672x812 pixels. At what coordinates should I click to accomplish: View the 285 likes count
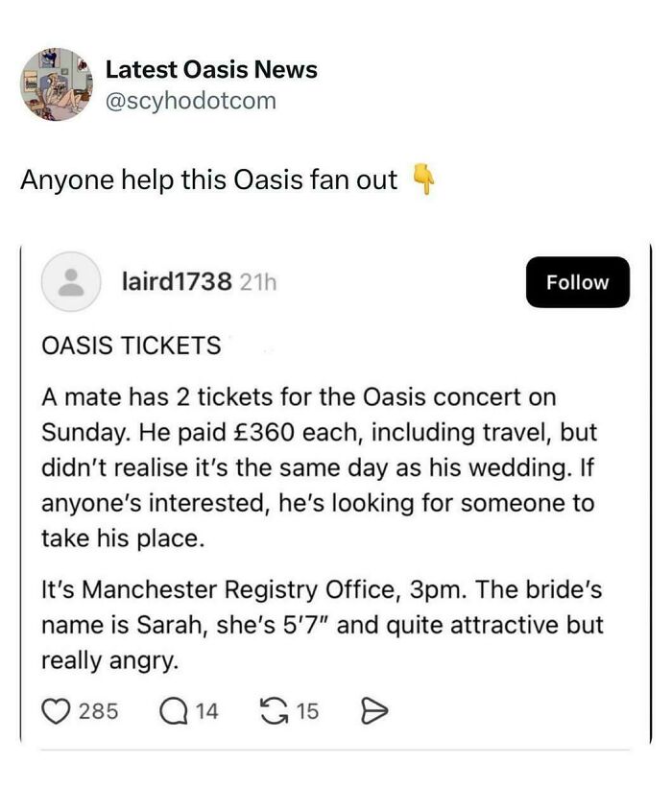[98, 711]
